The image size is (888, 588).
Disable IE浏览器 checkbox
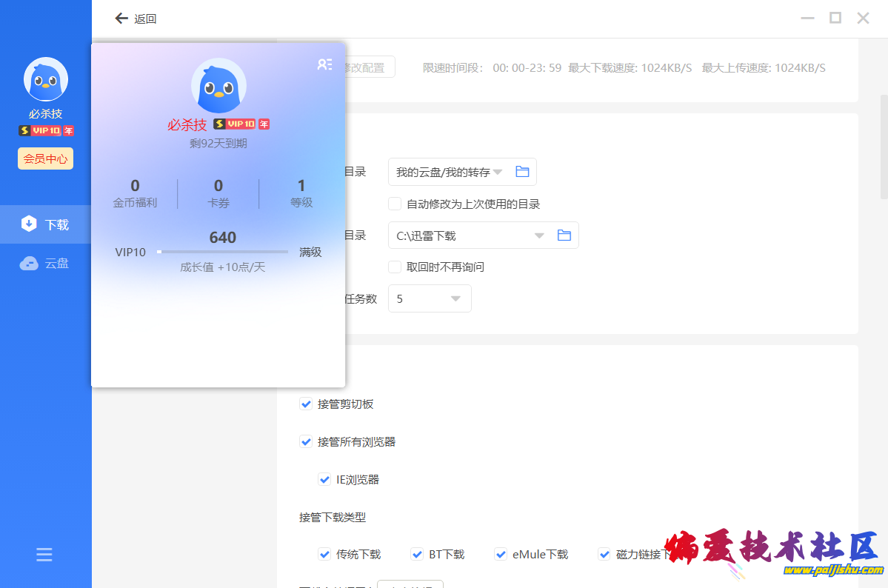[x=324, y=479]
